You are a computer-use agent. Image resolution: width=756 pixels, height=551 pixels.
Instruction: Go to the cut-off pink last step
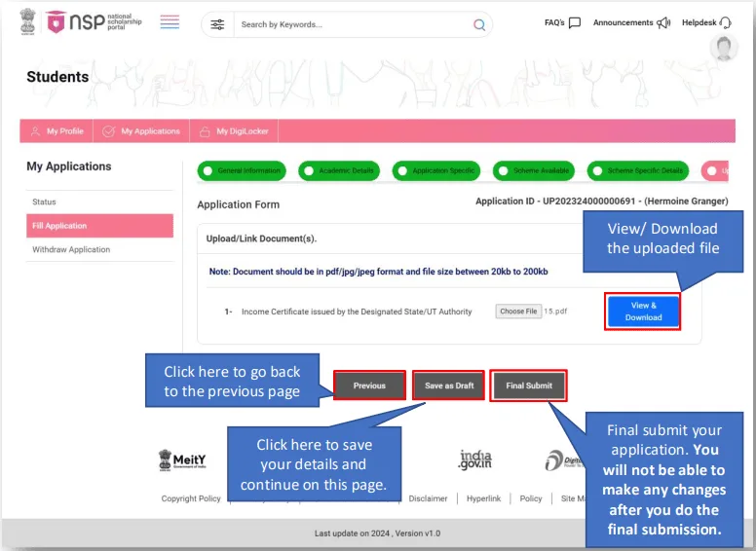click(x=714, y=170)
